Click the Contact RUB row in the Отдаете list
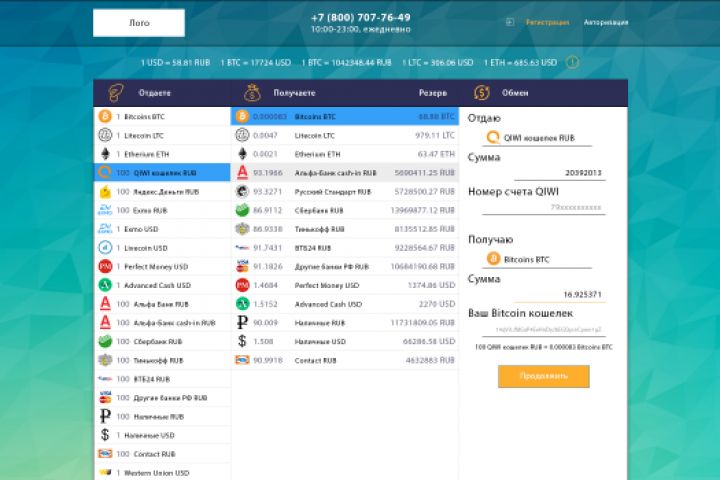Viewport: 720px width, 480px height. coord(162,454)
